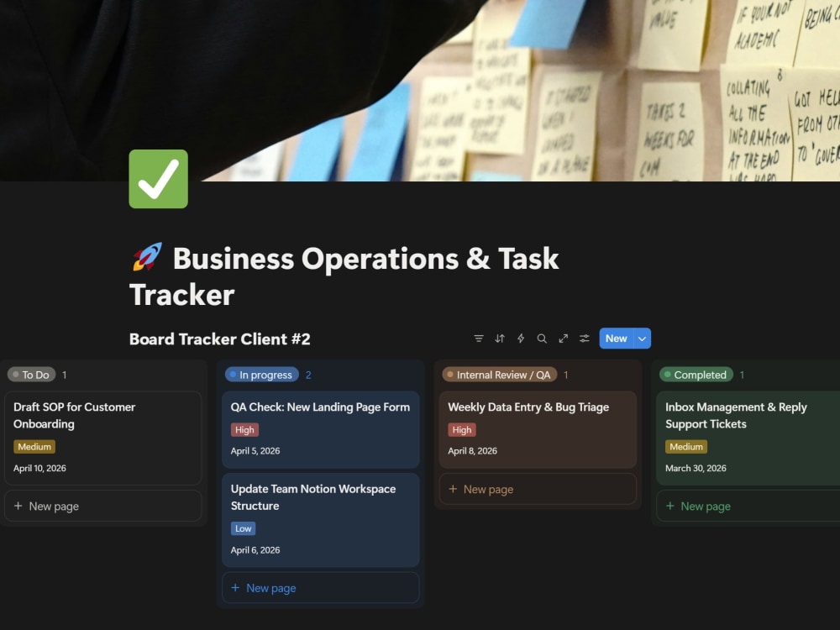Screen dimensions: 840x630
Task: Click the blue New button
Action: pyautogui.click(x=616, y=339)
